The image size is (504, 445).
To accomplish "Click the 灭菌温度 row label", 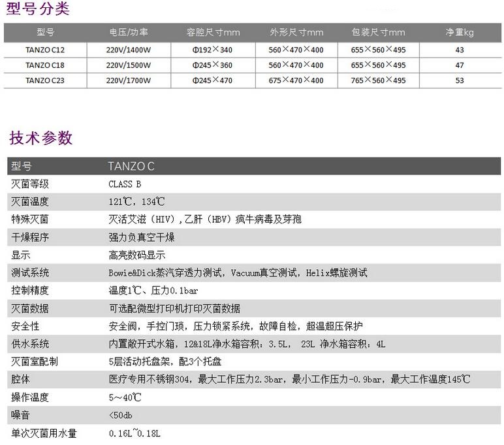I will [x=30, y=202].
